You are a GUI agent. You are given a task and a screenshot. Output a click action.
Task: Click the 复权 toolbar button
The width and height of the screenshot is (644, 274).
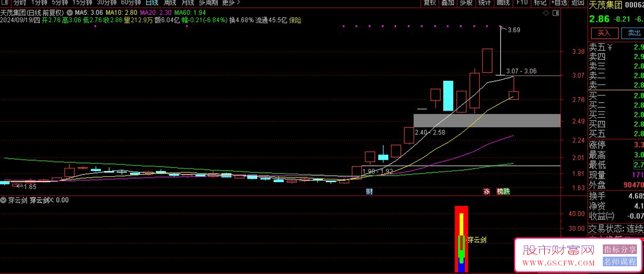click(430, 3)
